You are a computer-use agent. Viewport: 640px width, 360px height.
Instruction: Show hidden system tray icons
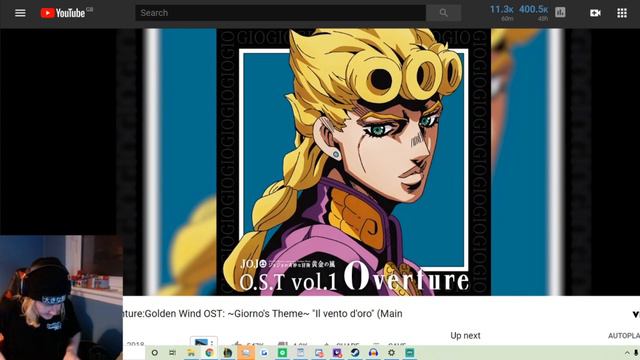point(627,353)
